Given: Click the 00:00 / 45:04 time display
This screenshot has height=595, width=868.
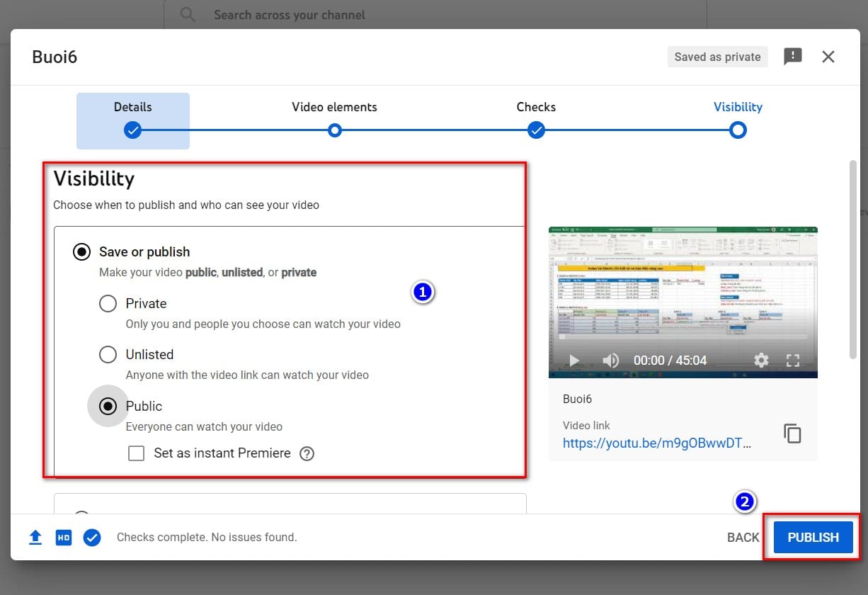Looking at the screenshot, I should click(670, 361).
